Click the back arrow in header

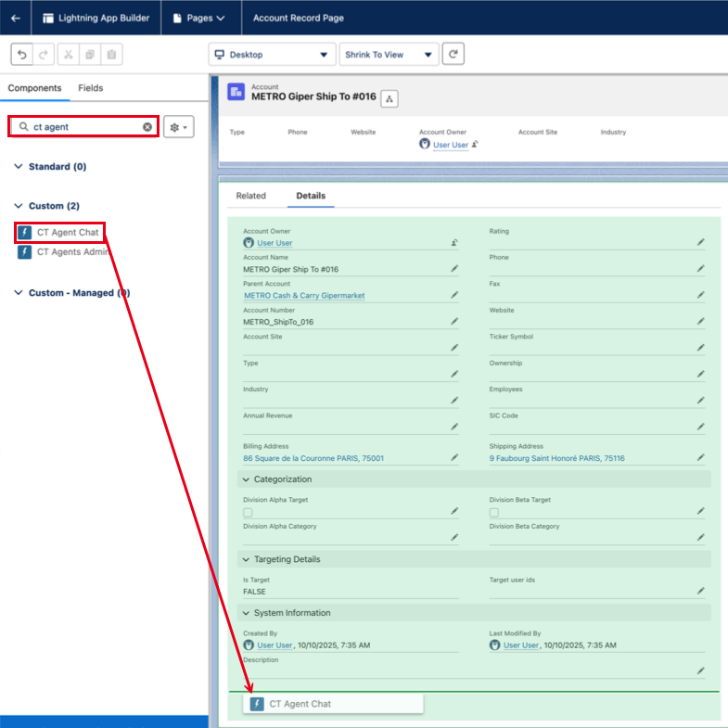(16, 18)
